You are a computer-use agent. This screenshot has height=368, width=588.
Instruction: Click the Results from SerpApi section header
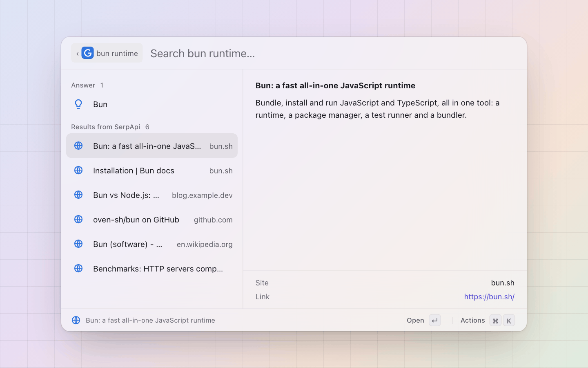point(106,127)
